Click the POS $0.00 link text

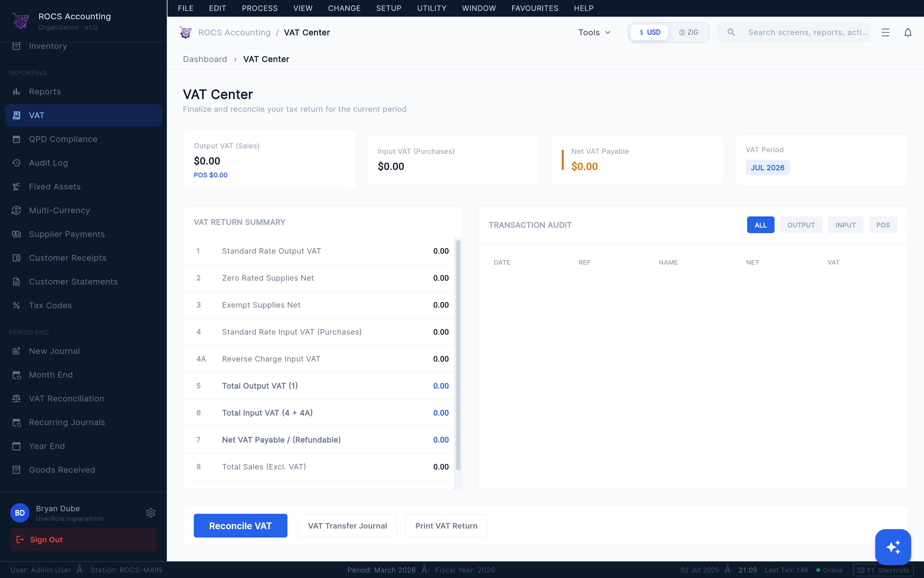click(x=210, y=175)
